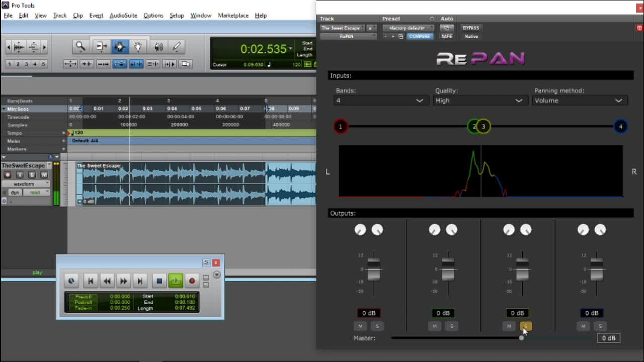This screenshot has width=644, height=362.
Task: Click the Online clock icon in transport
Action: 71,281
